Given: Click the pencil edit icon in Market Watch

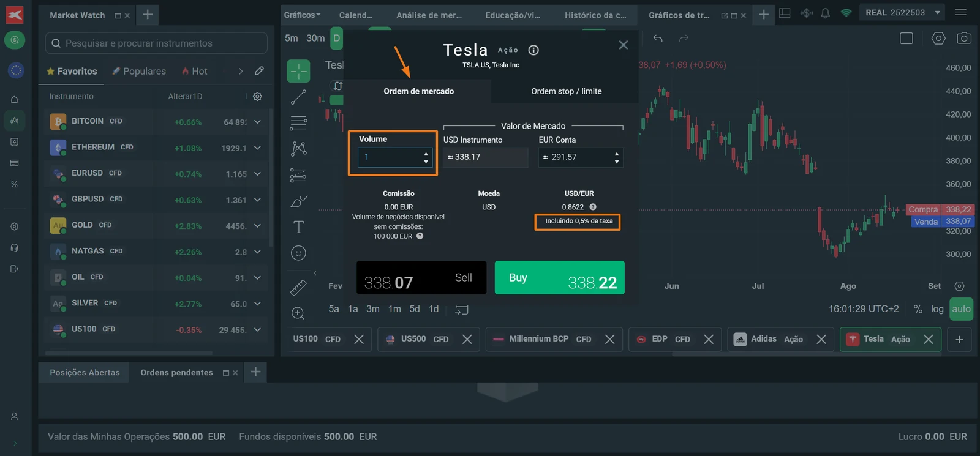Looking at the screenshot, I should pos(260,71).
